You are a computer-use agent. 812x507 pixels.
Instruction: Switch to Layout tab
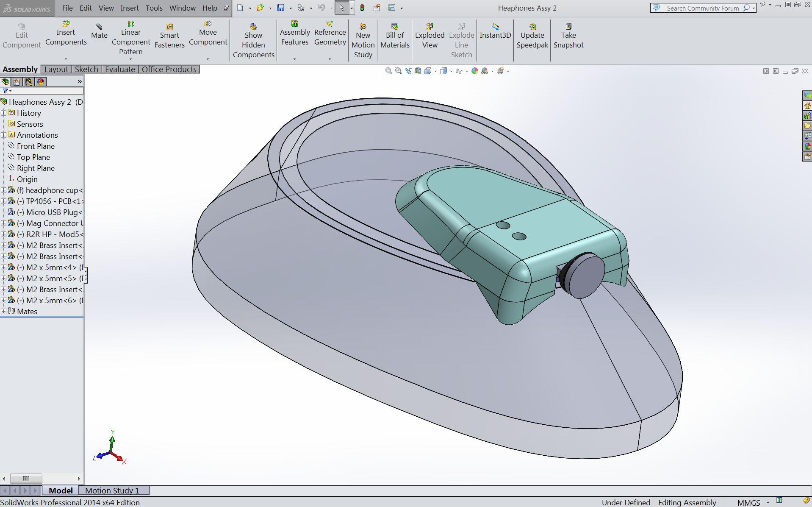(x=56, y=70)
